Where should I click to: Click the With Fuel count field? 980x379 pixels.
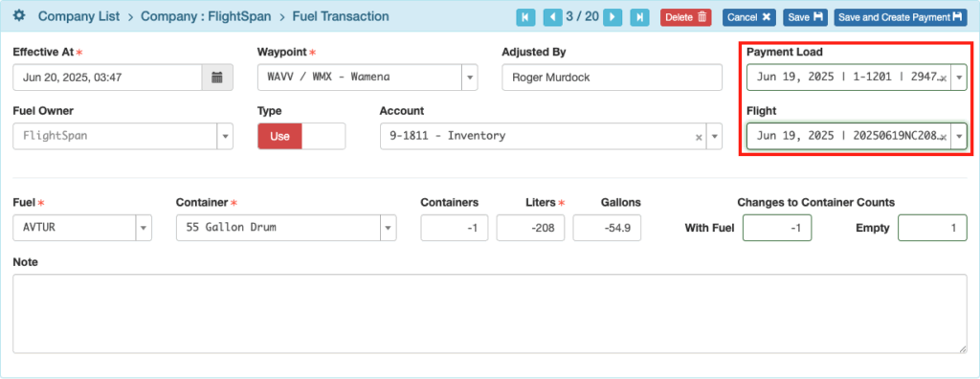(777, 228)
